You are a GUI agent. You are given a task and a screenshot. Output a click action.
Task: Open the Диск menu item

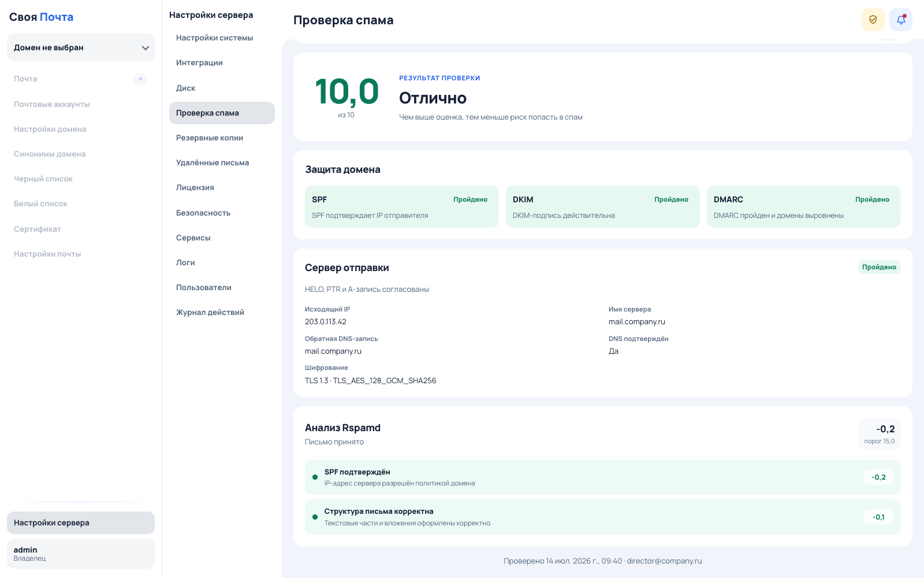222,88
